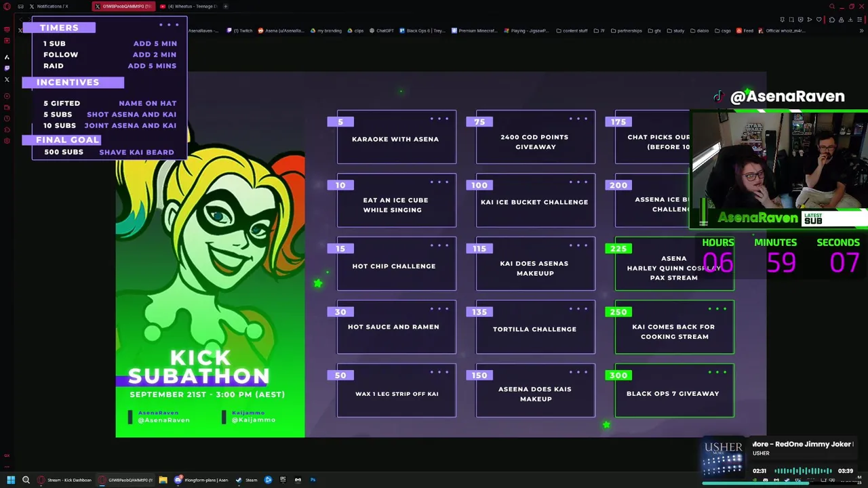Open Epic Games launcher from the taskbar
Image resolution: width=868 pixels, height=488 pixels.
pos(283,480)
